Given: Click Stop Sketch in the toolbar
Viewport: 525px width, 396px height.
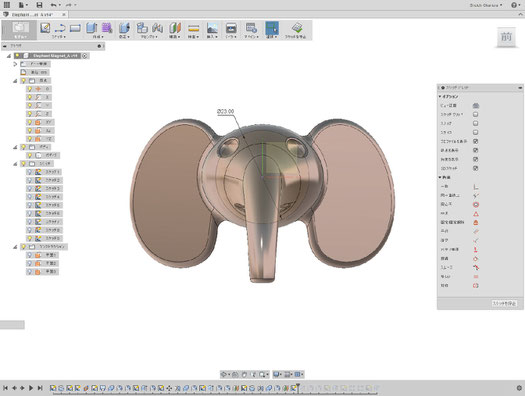Looking at the screenshot, I should click(x=296, y=30).
